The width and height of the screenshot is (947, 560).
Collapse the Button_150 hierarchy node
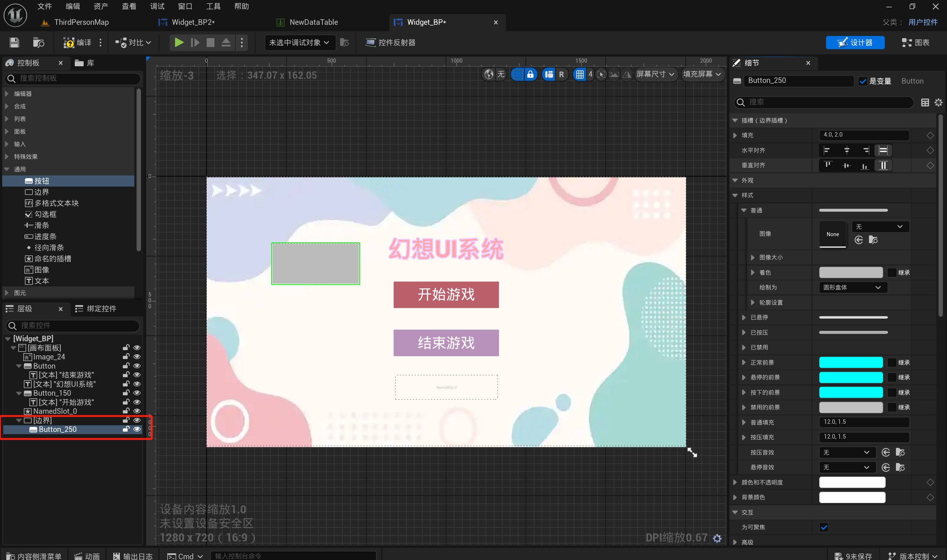pos(19,393)
